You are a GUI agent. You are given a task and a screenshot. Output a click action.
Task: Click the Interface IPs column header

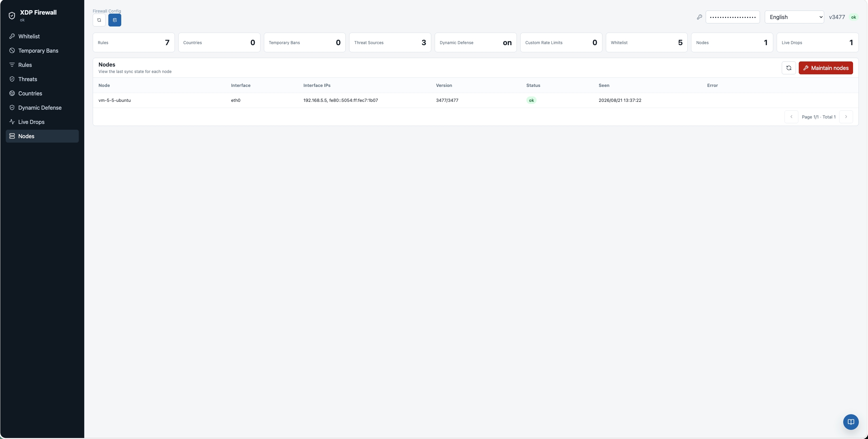pos(317,85)
